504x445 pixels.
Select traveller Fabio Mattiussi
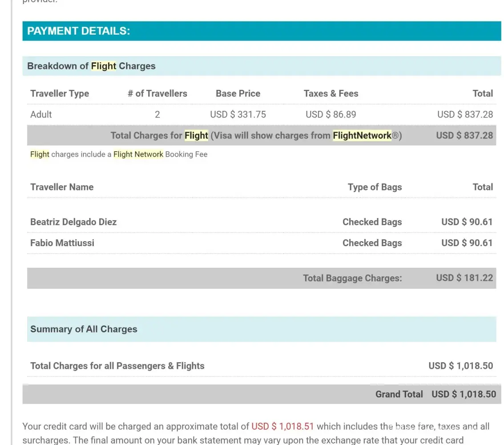[62, 243]
